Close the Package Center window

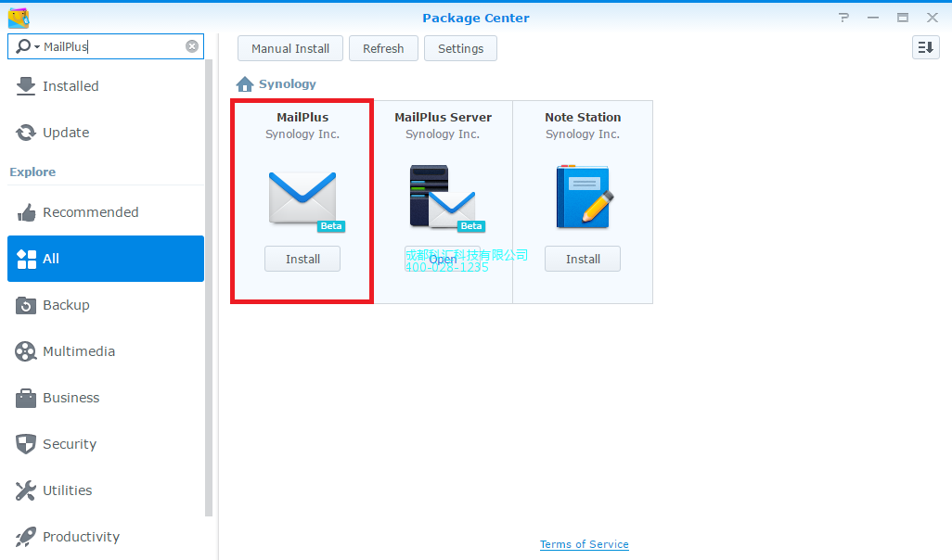coord(933,18)
